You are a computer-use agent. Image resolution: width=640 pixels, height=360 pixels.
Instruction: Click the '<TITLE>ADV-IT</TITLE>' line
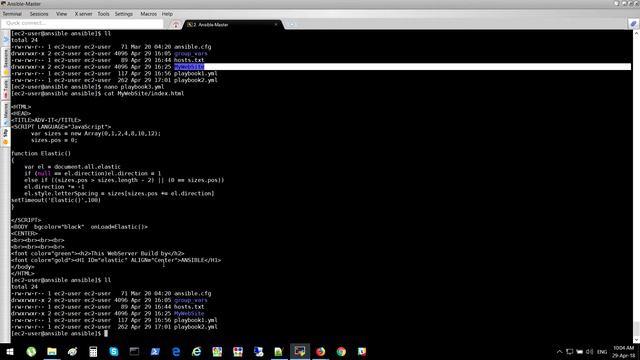(x=46, y=120)
